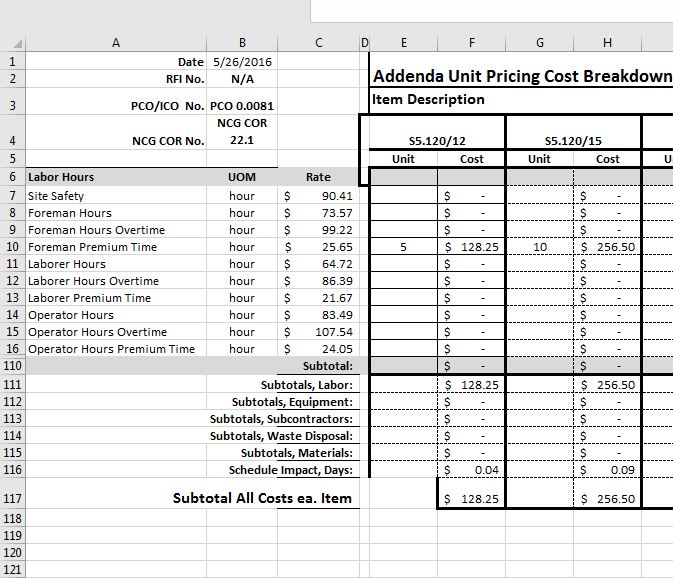Select the Site Safety row label

tap(116, 196)
